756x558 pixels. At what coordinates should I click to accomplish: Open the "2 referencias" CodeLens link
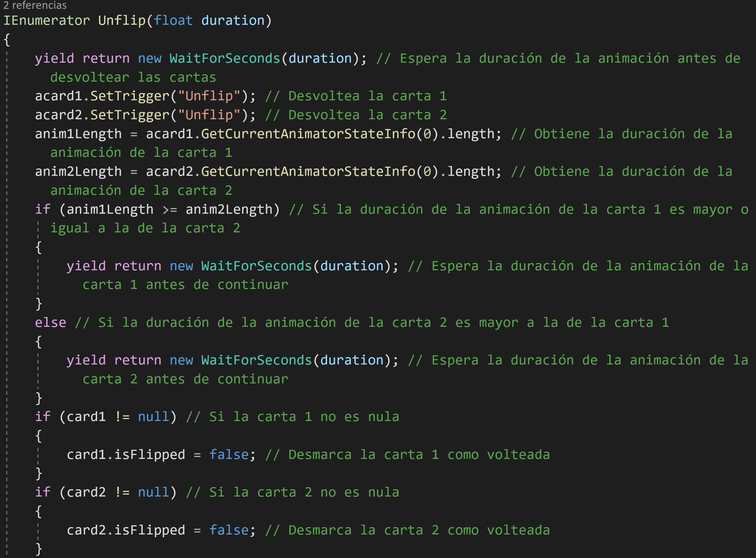coord(34,6)
